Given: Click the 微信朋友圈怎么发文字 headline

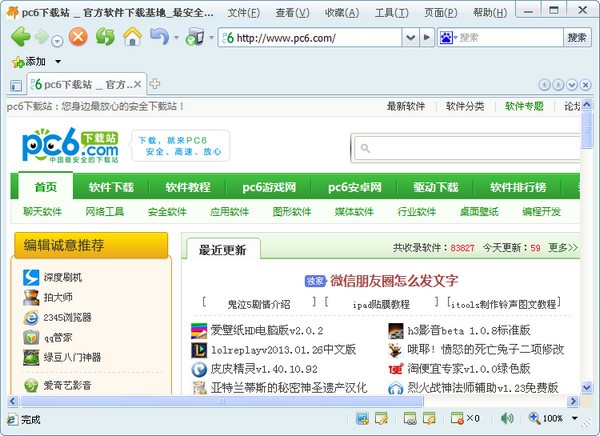Looking at the screenshot, I should (394, 281).
